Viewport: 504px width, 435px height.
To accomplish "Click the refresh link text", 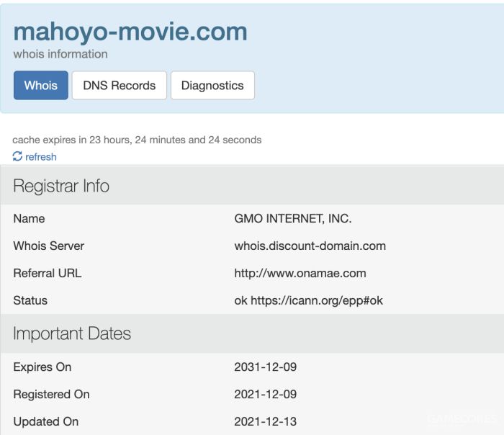I will [x=41, y=156].
